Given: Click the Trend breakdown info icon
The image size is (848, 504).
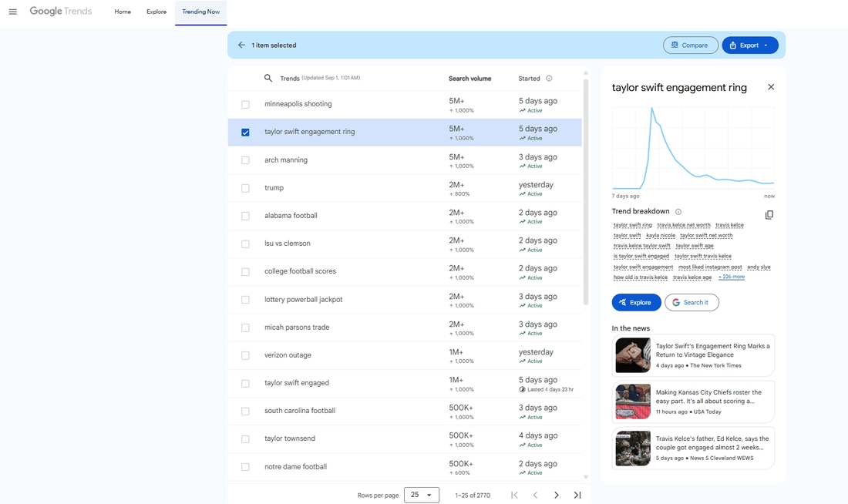Looking at the screenshot, I should click(678, 212).
